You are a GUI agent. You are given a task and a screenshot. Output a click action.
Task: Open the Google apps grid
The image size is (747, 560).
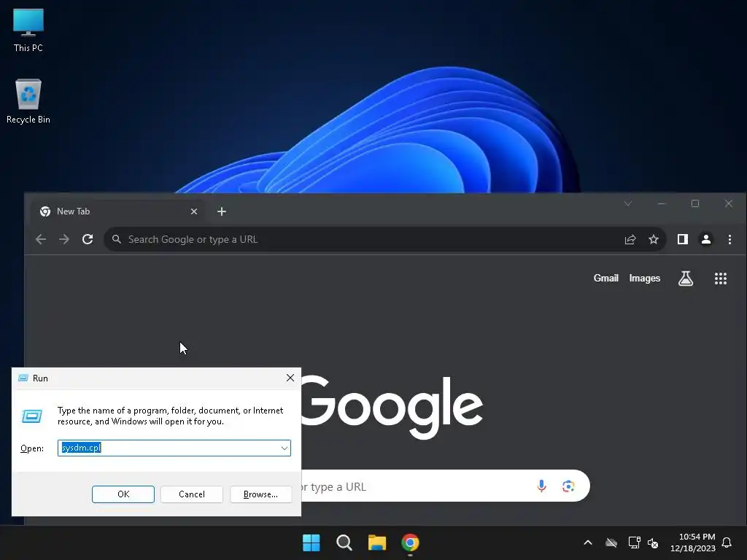[x=720, y=278]
